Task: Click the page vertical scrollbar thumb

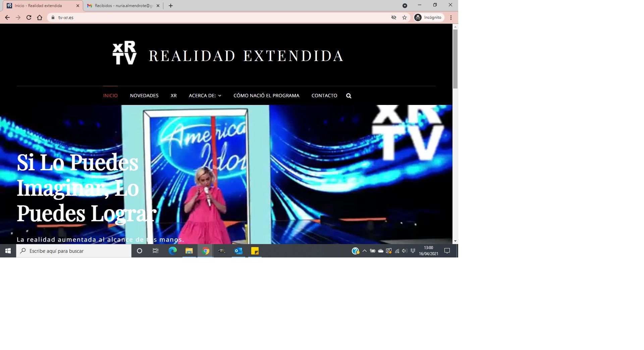Action: pyautogui.click(x=455, y=59)
